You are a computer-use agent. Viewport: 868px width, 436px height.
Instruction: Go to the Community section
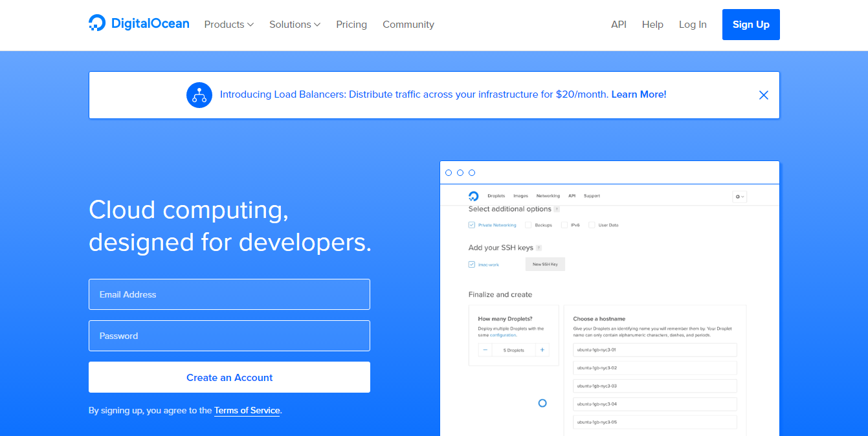pos(408,25)
